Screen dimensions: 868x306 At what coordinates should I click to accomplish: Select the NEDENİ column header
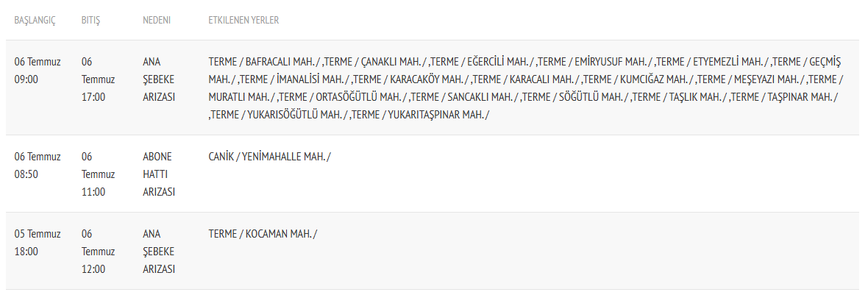[x=156, y=21]
